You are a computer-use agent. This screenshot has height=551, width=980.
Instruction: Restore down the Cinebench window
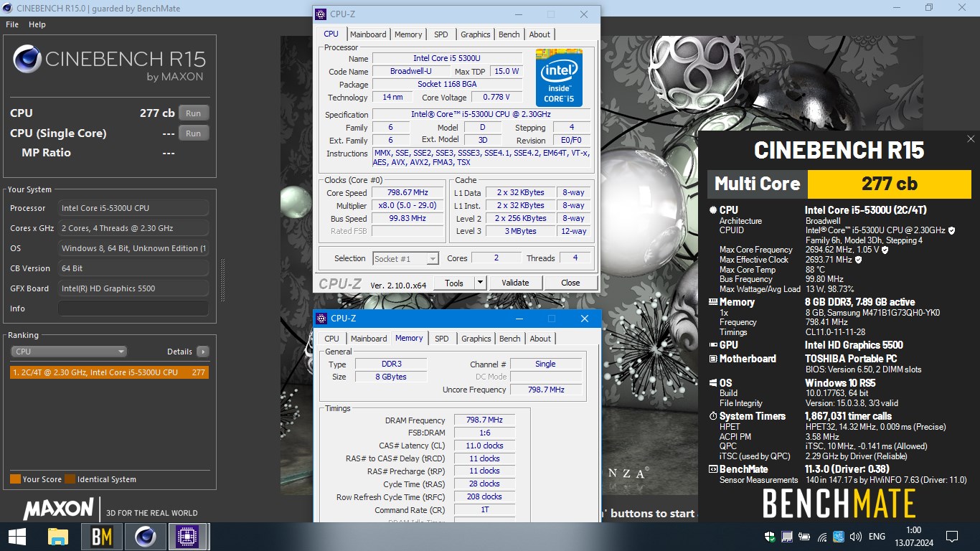[929, 8]
